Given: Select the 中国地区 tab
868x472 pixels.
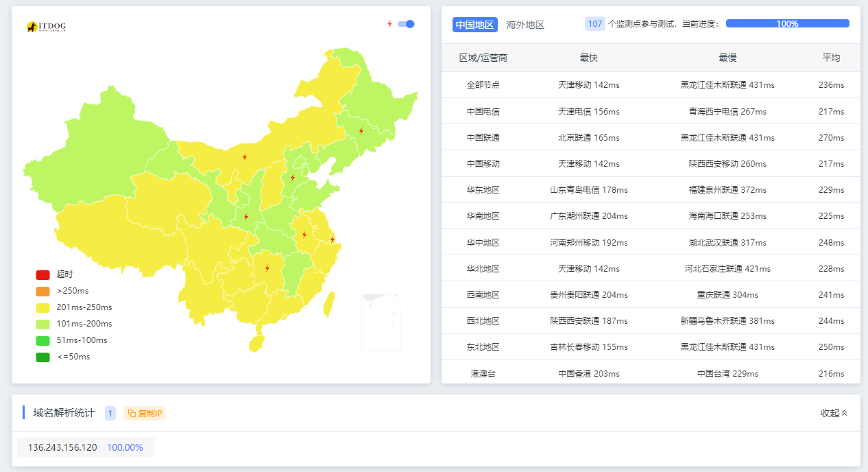Looking at the screenshot, I should (x=474, y=25).
